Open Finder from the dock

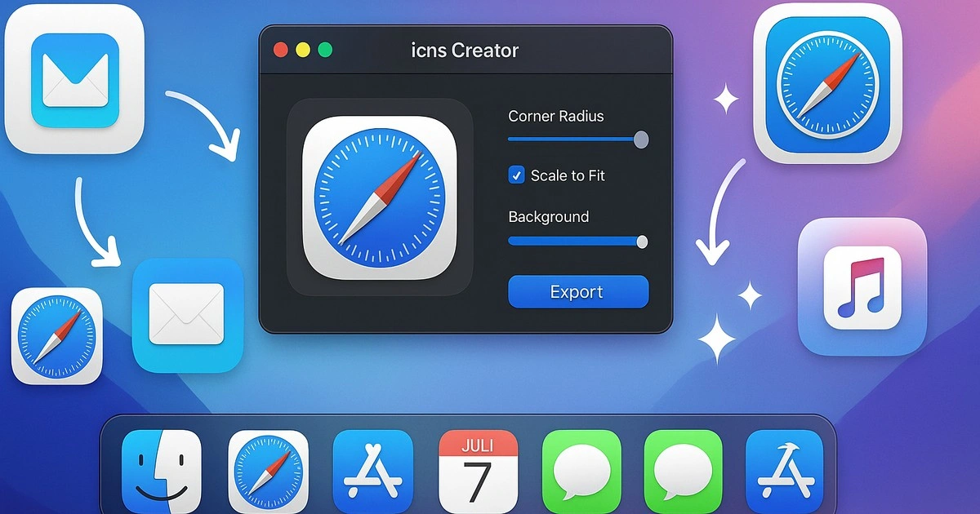click(x=162, y=472)
